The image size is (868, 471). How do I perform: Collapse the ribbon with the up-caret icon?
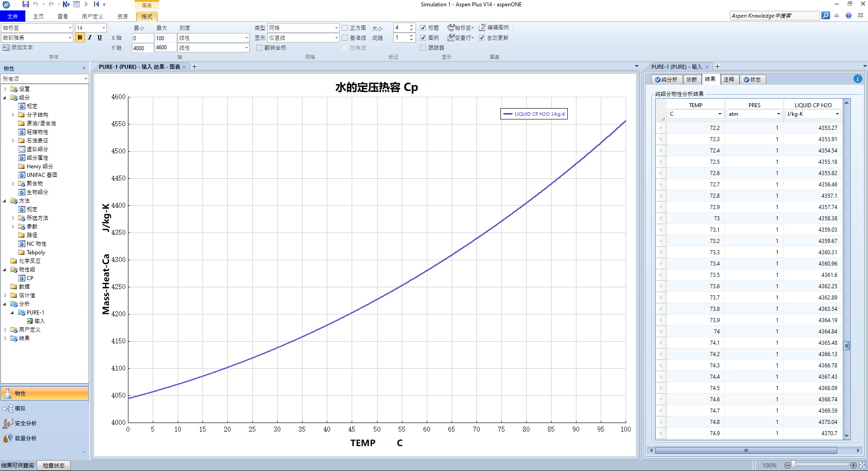point(837,15)
